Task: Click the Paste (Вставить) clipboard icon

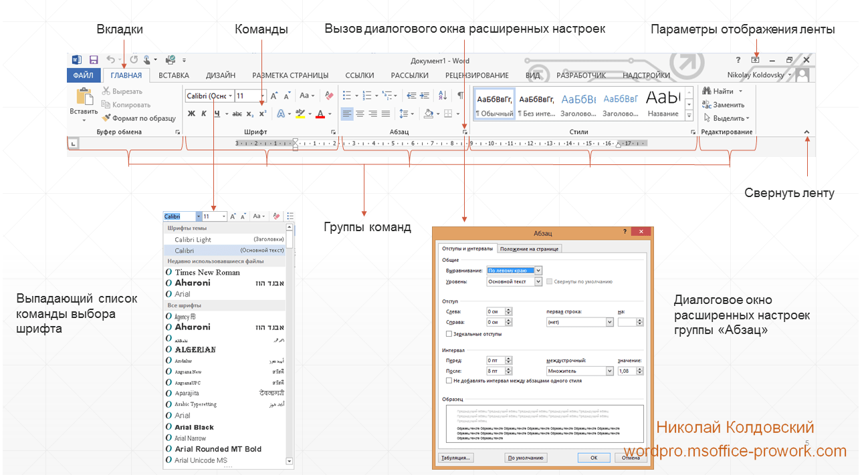Action: coord(84,97)
